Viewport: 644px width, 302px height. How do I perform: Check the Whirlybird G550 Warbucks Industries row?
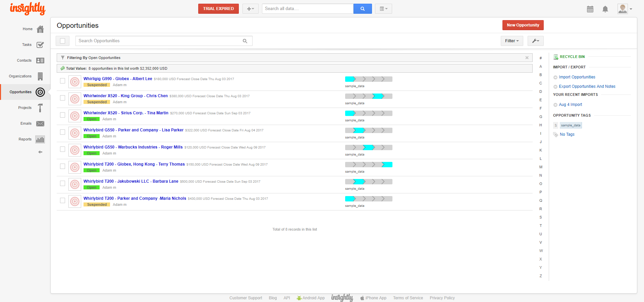click(x=62, y=149)
